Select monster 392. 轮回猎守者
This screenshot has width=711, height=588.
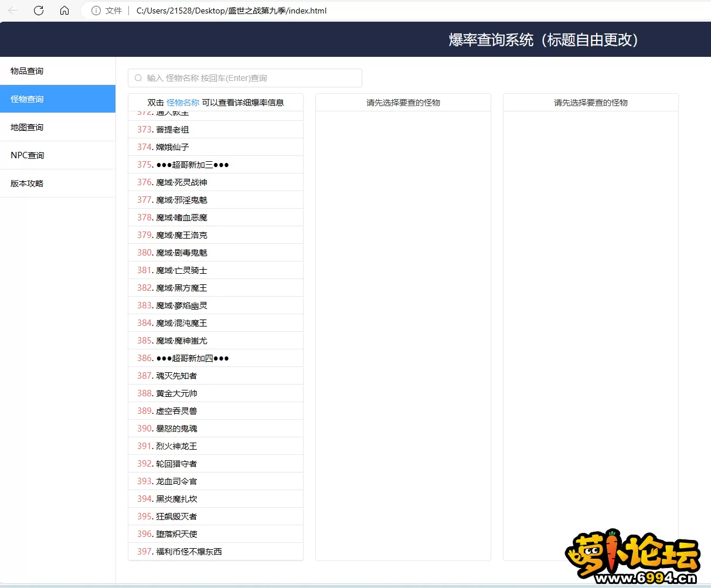point(216,464)
